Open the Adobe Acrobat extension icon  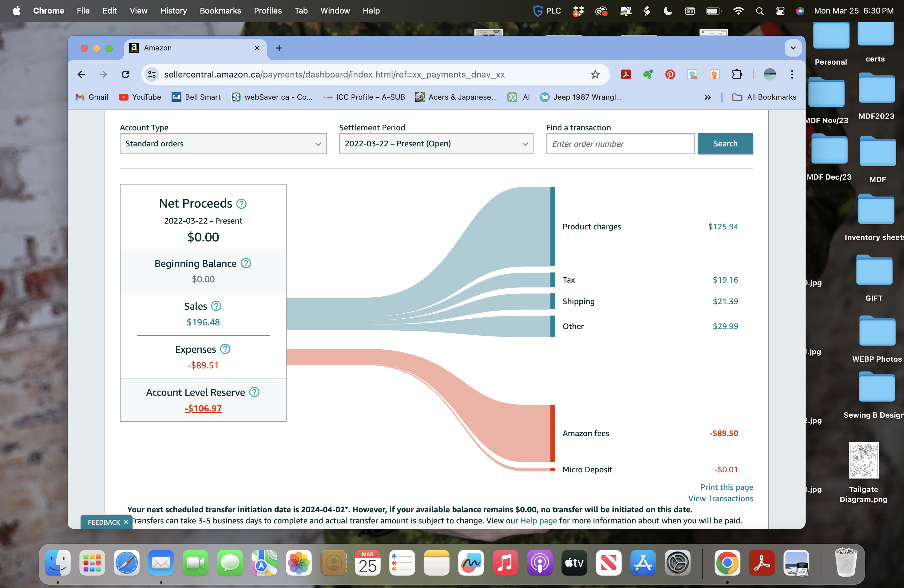(x=626, y=74)
